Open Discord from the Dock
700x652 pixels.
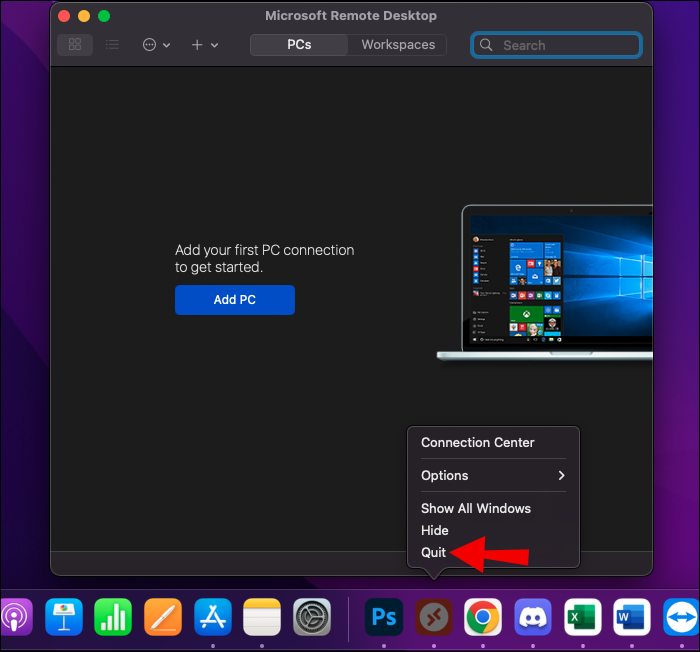pyautogui.click(x=533, y=617)
